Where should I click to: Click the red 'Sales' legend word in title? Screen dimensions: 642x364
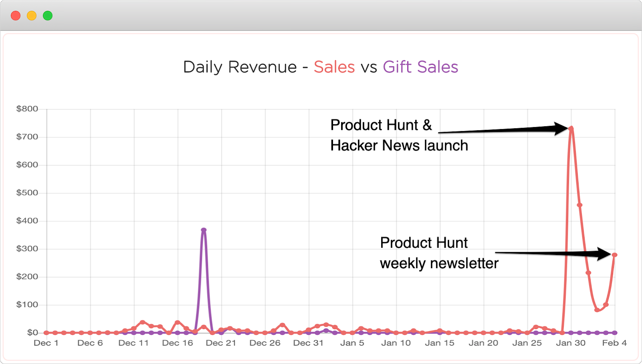(x=334, y=67)
